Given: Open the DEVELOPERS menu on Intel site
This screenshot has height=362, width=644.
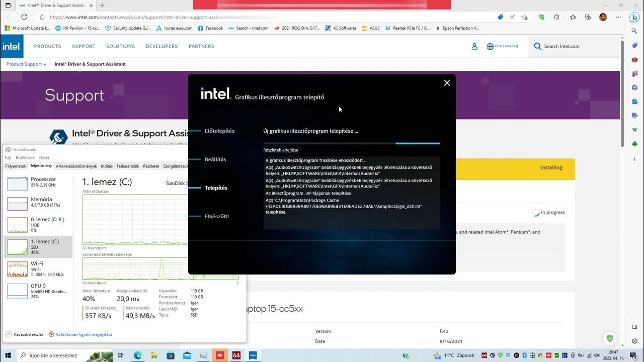Looking at the screenshot, I should pyautogui.click(x=162, y=46).
